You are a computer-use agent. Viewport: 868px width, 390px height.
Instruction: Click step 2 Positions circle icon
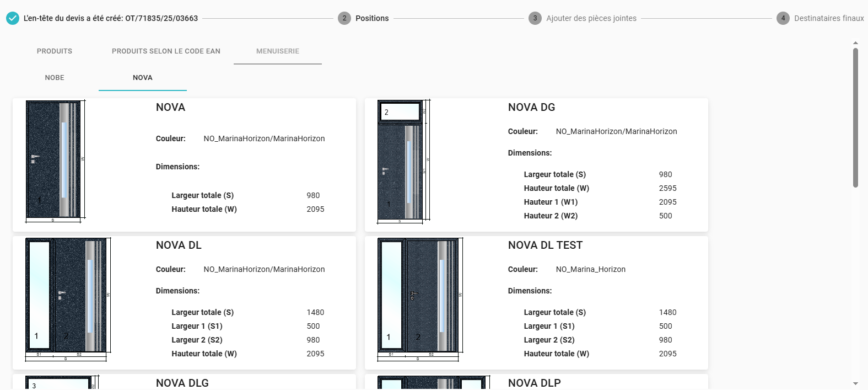click(x=344, y=18)
